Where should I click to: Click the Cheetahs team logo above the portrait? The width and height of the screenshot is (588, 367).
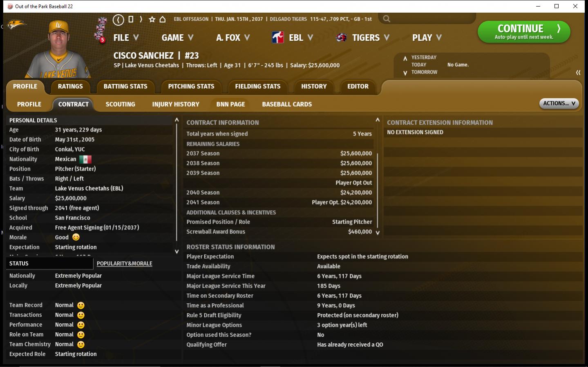[x=17, y=24]
